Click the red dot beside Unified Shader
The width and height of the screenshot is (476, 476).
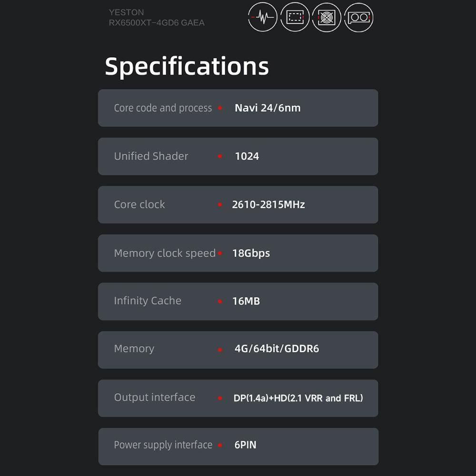click(220, 156)
